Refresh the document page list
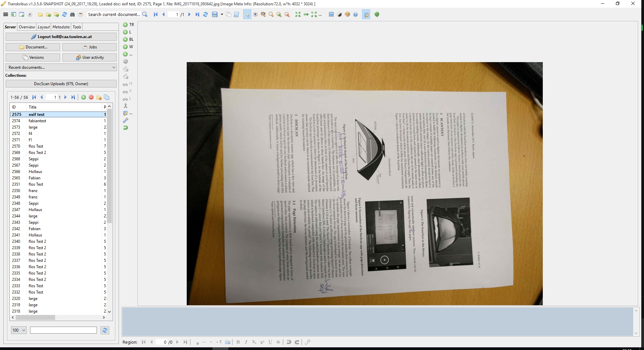 [x=205, y=14]
